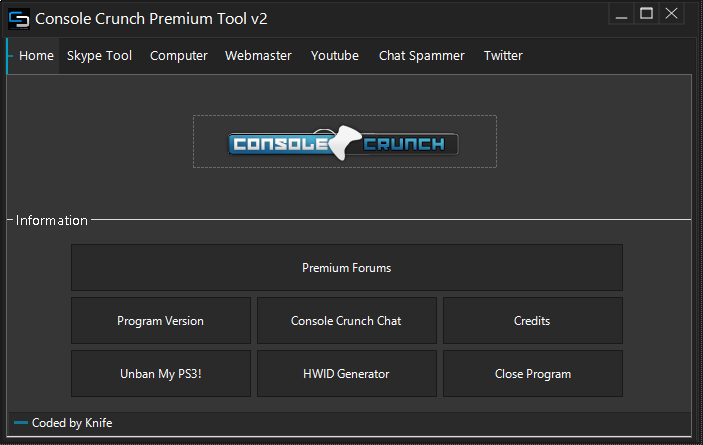Click the Close Program button

(x=533, y=374)
